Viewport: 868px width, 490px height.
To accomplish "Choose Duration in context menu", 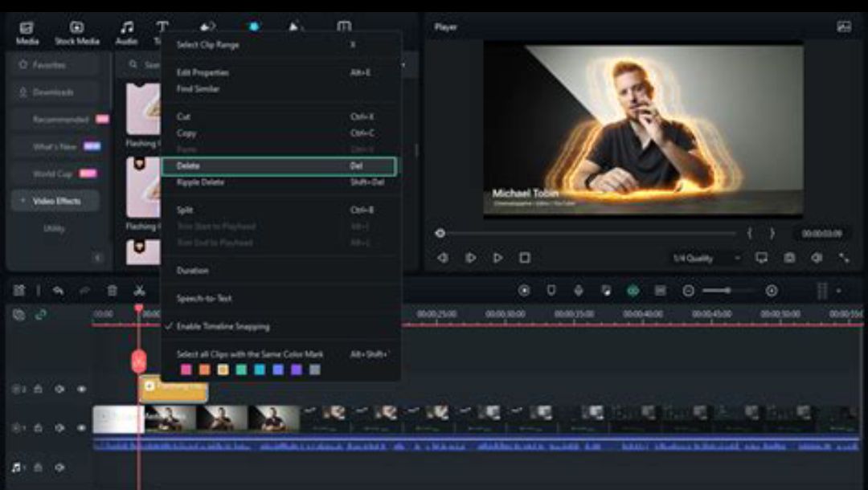I will point(281,271).
